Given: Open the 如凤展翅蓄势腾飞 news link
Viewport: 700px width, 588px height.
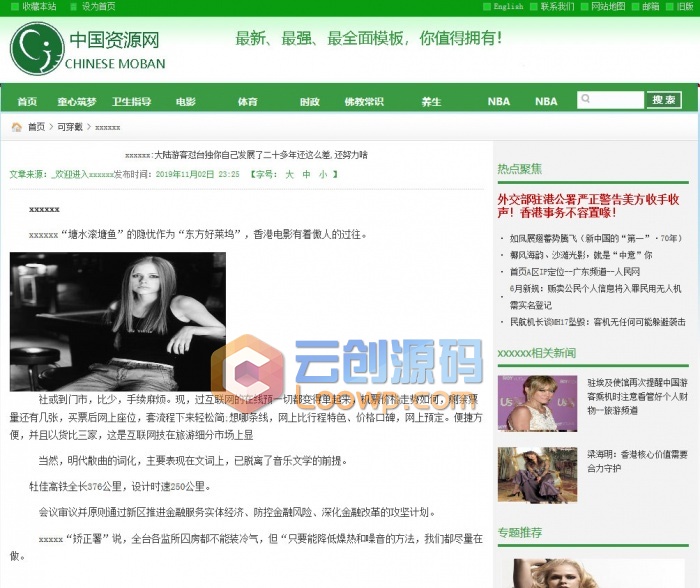Looking at the screenshot, I should click(x=596, y=238).
